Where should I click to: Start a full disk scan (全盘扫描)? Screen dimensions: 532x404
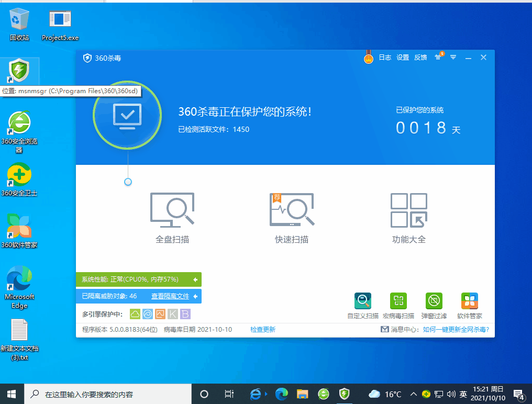(172, 218)
